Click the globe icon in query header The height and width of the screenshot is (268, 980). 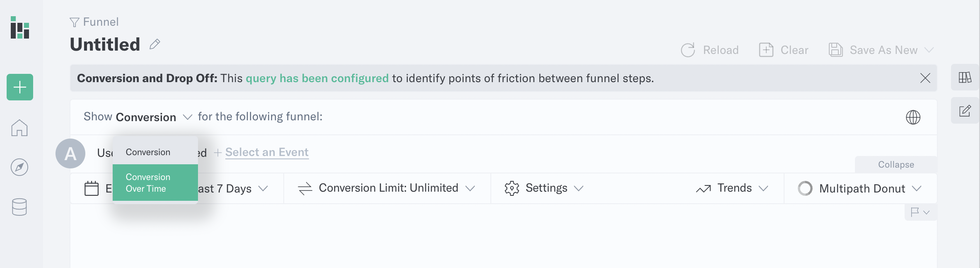(x=913, y=117)
